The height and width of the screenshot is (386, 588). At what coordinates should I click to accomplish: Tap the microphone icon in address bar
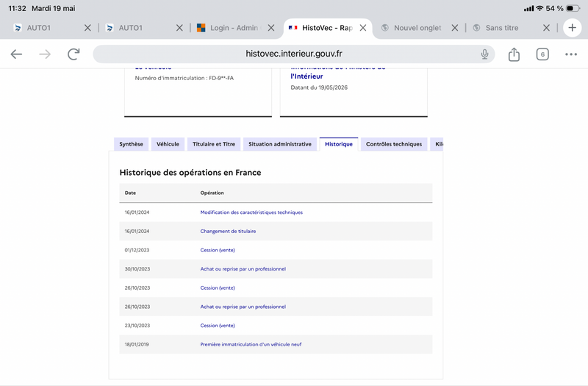pos(484,54)
